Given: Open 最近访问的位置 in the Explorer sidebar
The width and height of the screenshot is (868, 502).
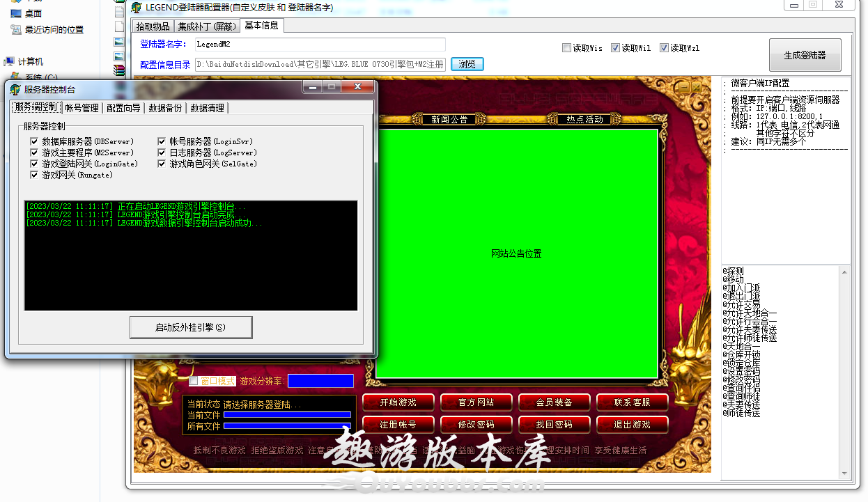Looking at the screenshot, I should pyautogui.click(x=54, y=30).
